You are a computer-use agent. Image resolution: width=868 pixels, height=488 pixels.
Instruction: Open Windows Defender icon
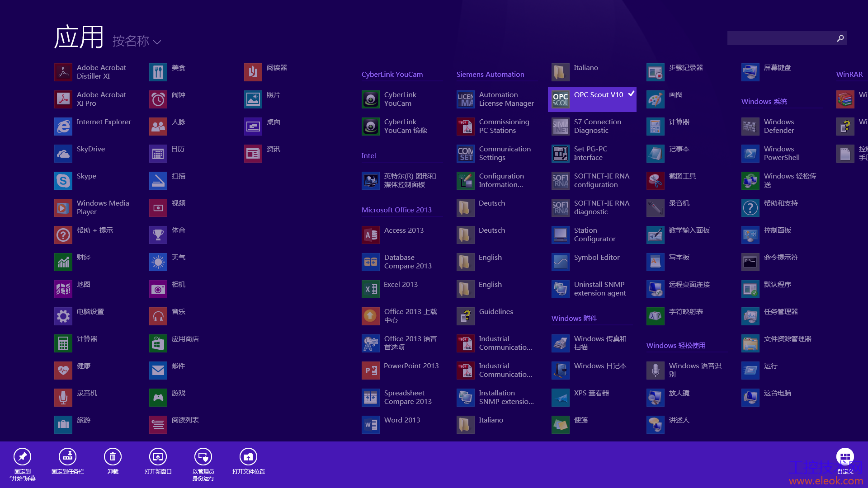(750, 127)
